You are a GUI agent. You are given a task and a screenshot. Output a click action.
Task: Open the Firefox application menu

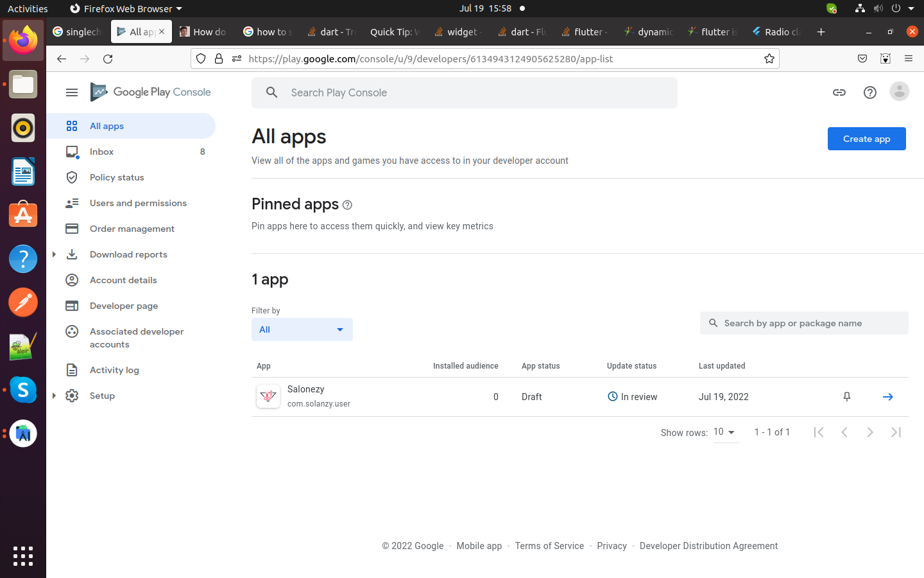pos(909,58)
